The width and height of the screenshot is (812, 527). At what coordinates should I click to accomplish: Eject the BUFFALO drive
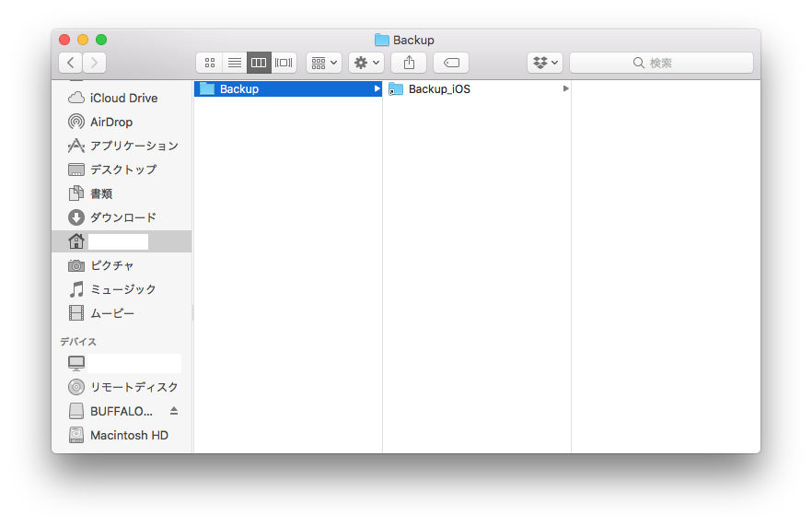174,411
